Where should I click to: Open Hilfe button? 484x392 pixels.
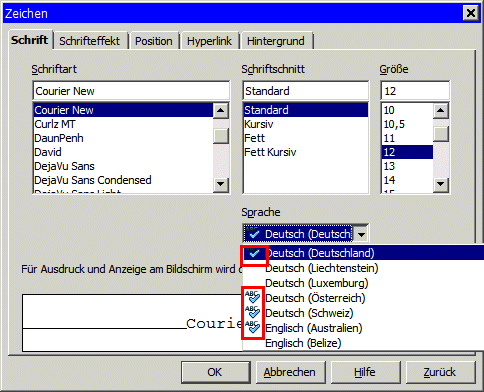[x=365, y=372]
